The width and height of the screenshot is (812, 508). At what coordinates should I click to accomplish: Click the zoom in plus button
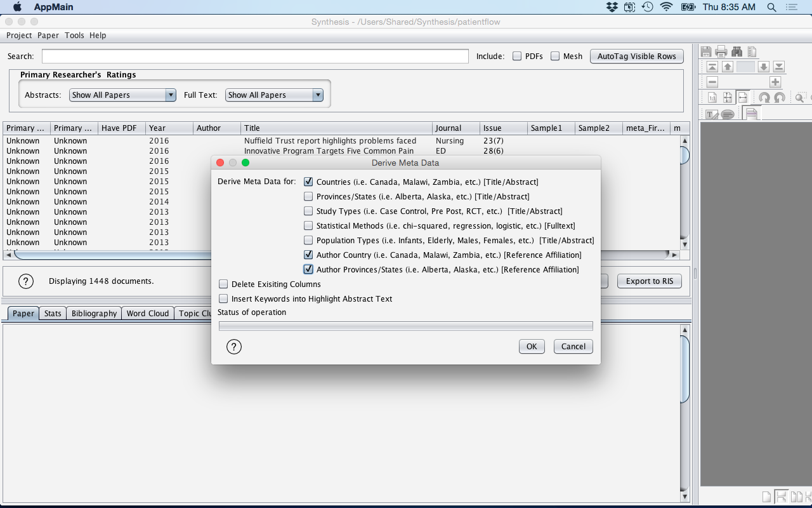point(775,82)
